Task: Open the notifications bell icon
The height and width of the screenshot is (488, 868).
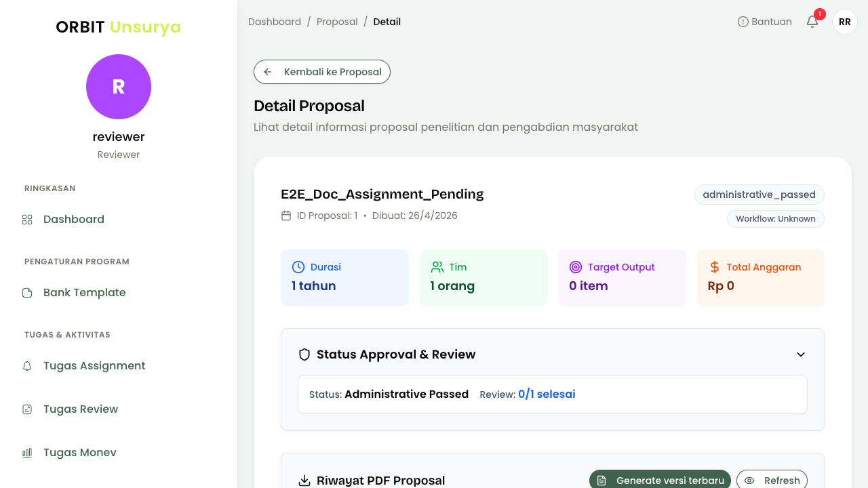Action: coord(812,22)
